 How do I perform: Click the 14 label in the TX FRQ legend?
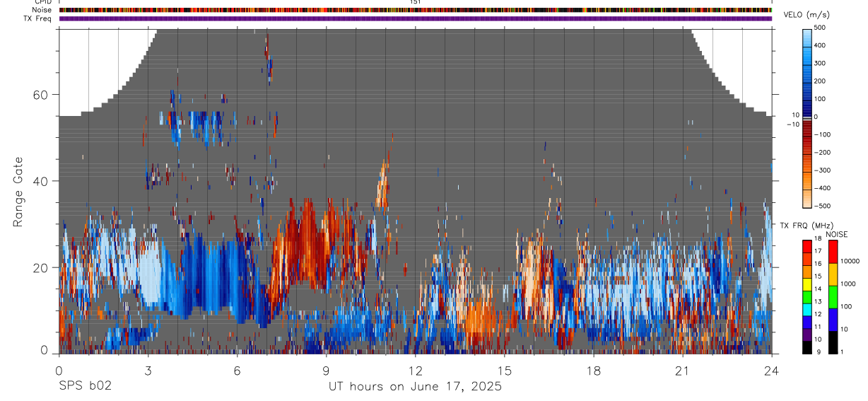point(818,289)
